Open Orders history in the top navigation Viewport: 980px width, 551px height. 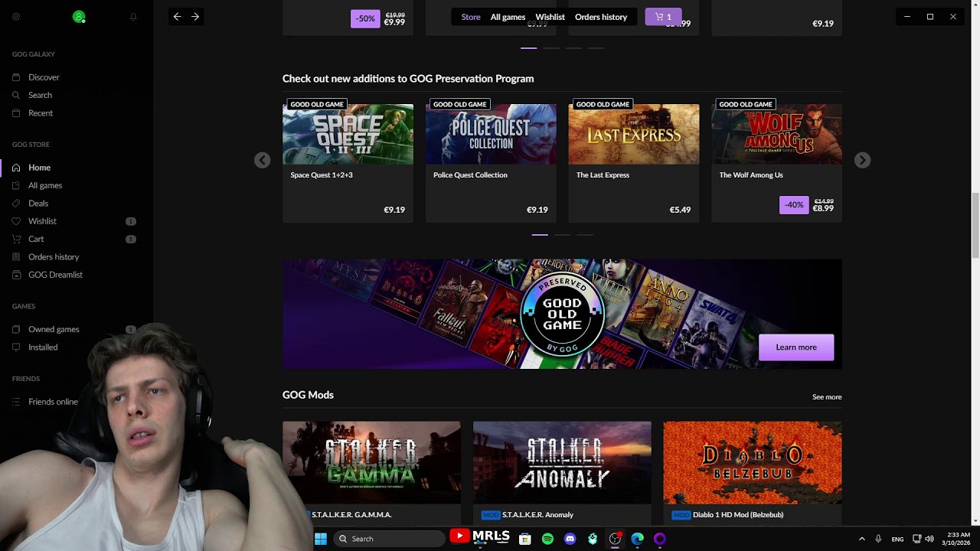[601, 17]
